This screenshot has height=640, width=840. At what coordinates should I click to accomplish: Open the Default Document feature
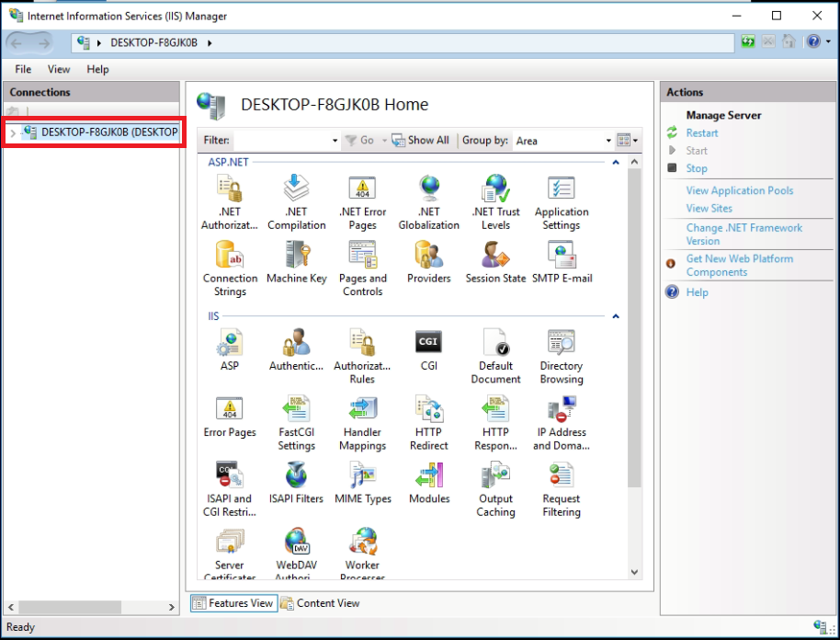click(x=495, y=357)
